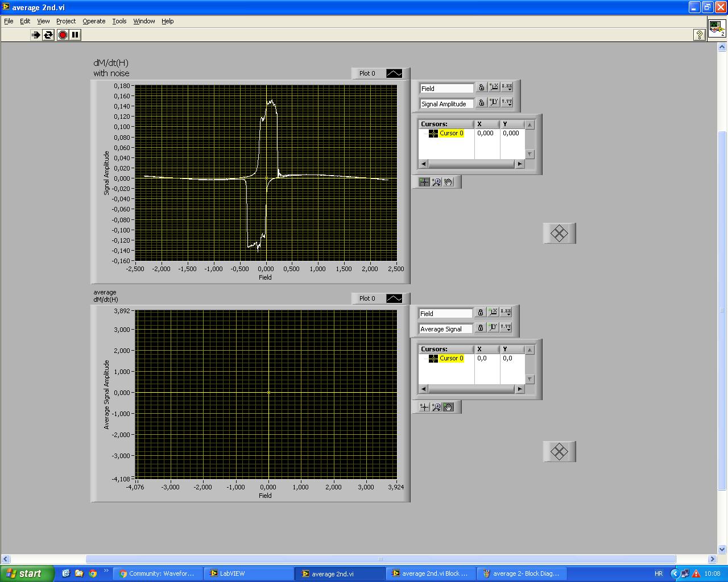Open the zoom tool on upper graph palette
This screenshot has width=728, height=582.
(436, 182)
